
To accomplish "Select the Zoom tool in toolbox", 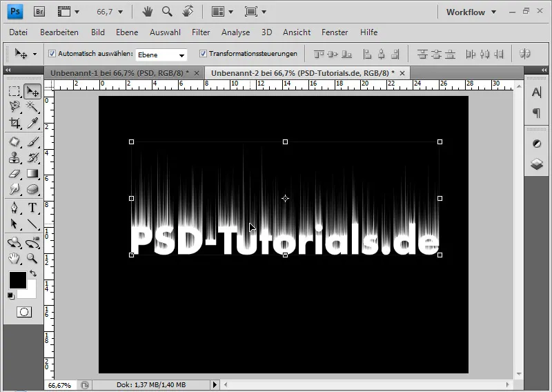I will click(x=32, y=259).
